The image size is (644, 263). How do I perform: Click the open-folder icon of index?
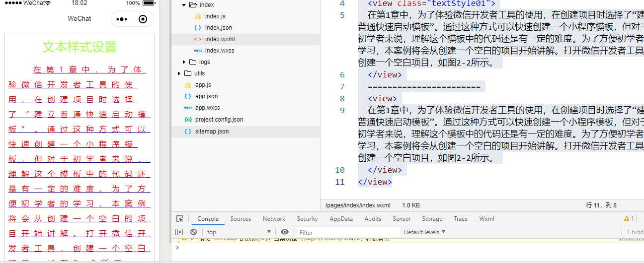193,5
